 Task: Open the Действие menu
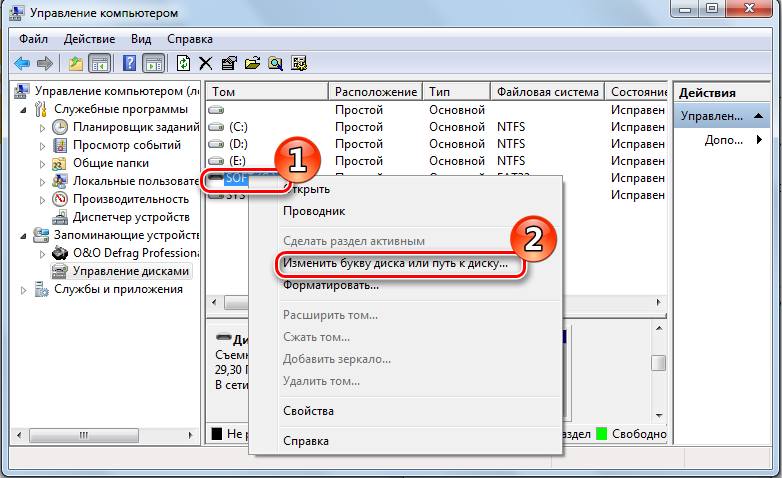coord(89,39)
